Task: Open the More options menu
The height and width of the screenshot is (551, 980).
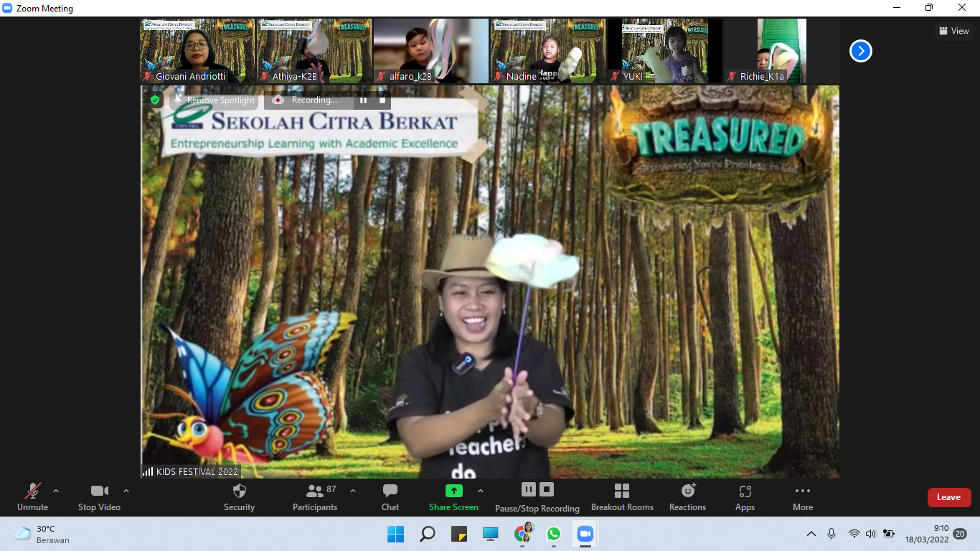Action: click(802, 496)
